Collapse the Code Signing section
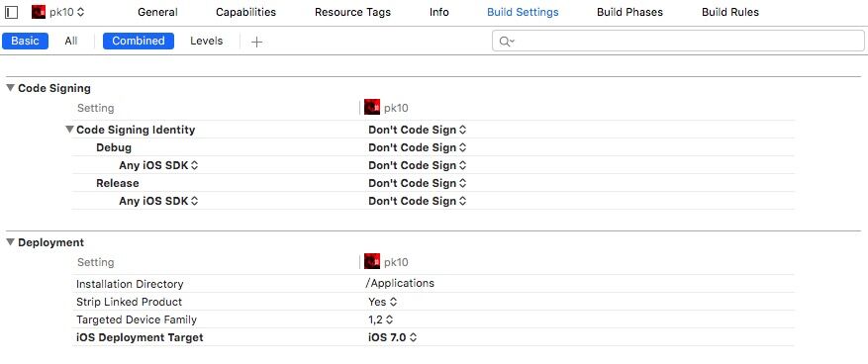The width and height of the screenshot is (868, 364). [11, 88]
